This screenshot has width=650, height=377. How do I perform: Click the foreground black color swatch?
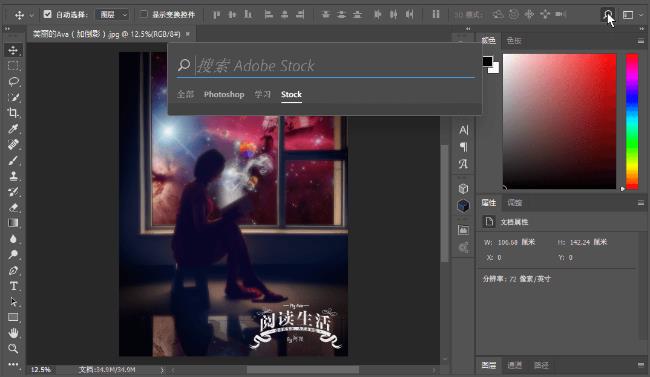click(x=487, y=61)
